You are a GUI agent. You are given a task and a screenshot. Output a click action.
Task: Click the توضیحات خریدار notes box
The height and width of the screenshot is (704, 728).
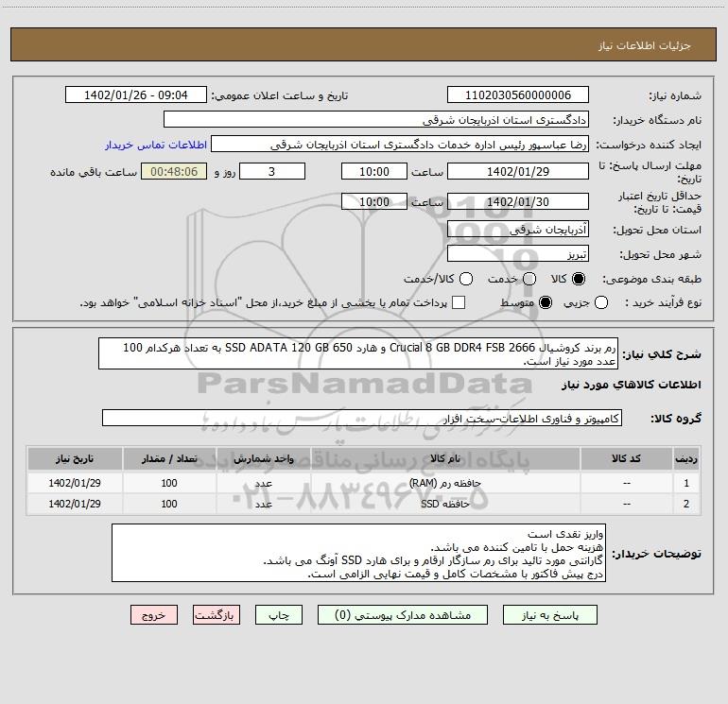[x=358, y=553]
